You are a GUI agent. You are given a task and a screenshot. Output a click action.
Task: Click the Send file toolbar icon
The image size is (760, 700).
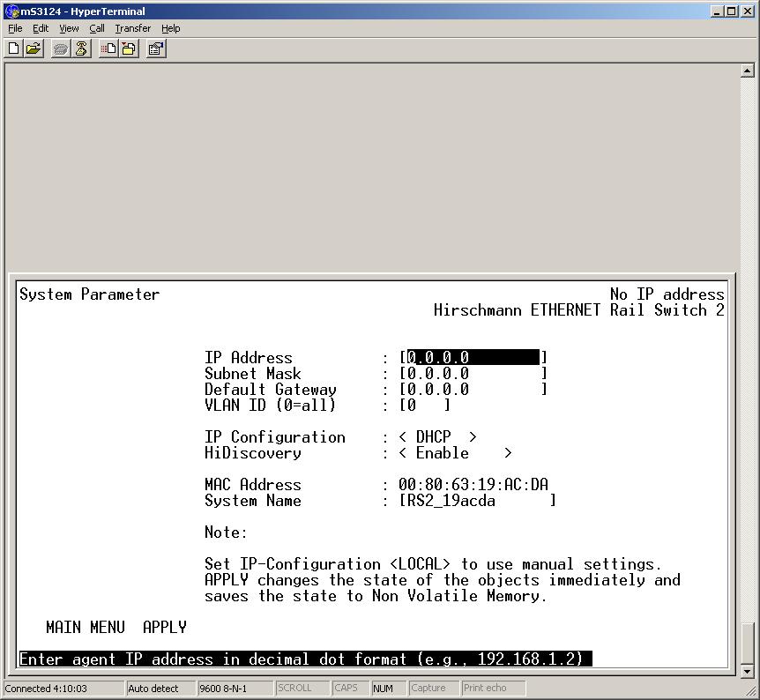click(108, 49)
